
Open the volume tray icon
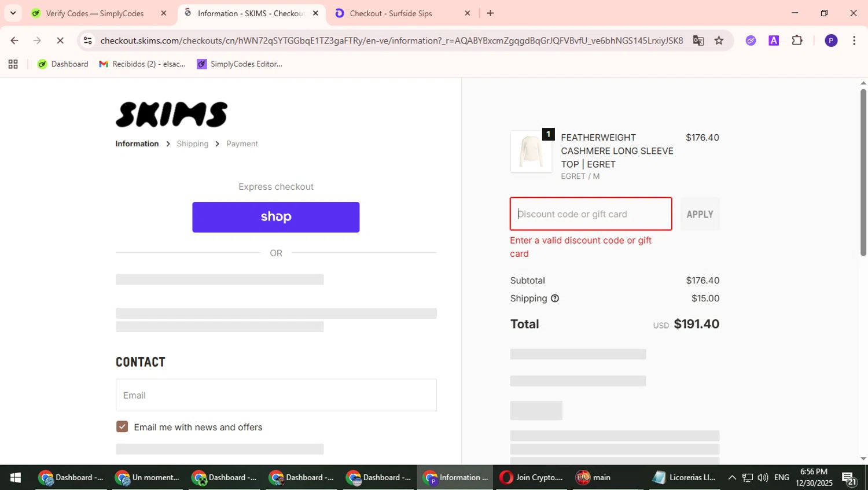pyautogui.click(x=763, y=478)
